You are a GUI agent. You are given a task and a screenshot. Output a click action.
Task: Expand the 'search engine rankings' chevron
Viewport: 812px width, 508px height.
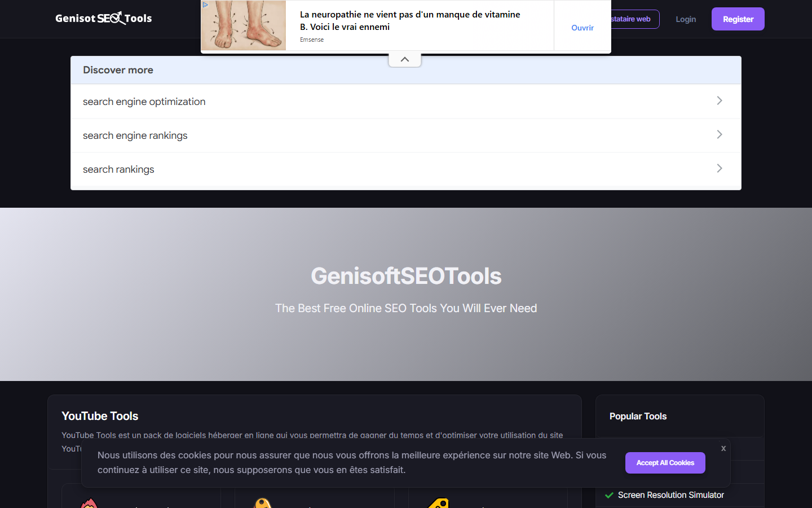(720, 134)
